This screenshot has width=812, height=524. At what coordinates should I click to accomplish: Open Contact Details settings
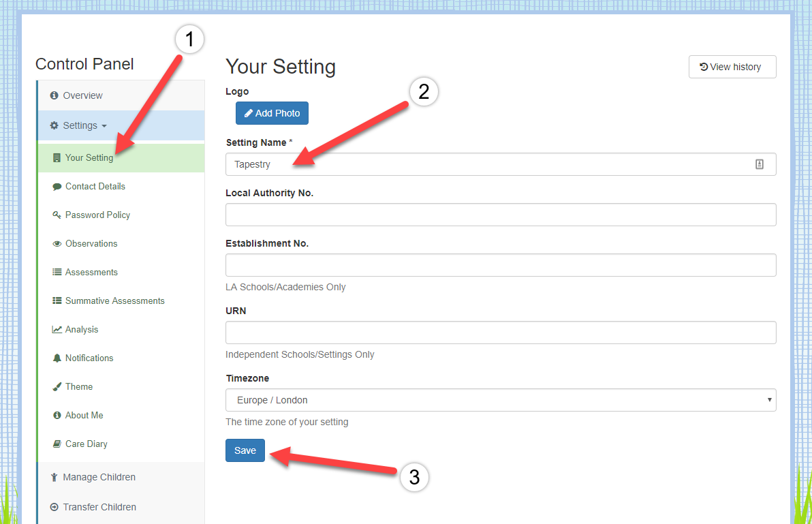point(122,187)
